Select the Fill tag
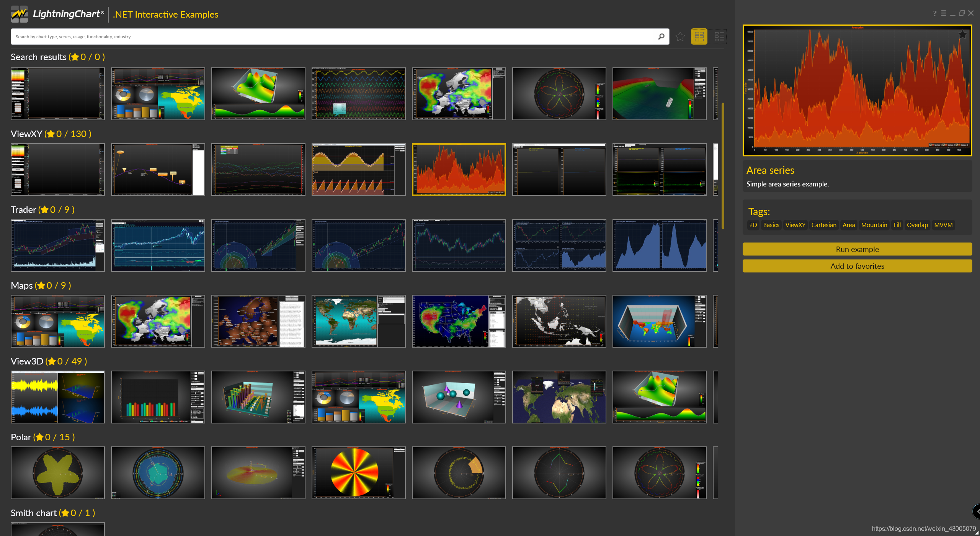The height and width of the screenshot is (536, 980). pos(897,225)
